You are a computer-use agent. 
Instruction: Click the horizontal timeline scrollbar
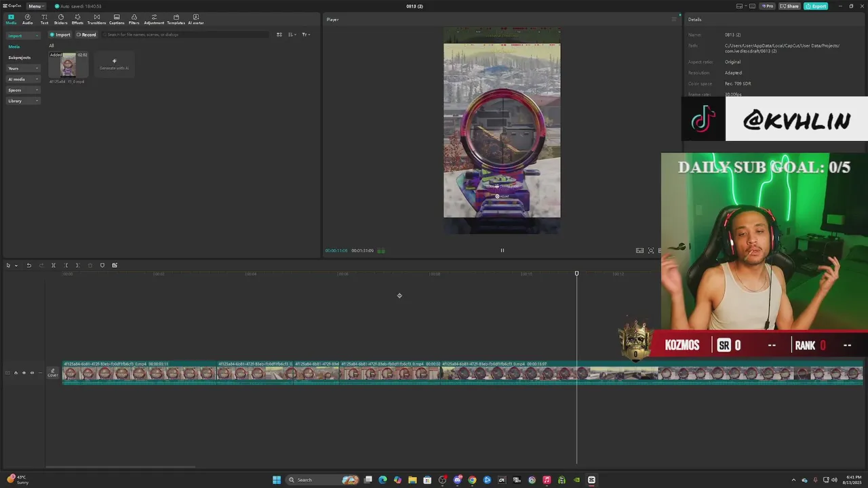click(120, 466)
